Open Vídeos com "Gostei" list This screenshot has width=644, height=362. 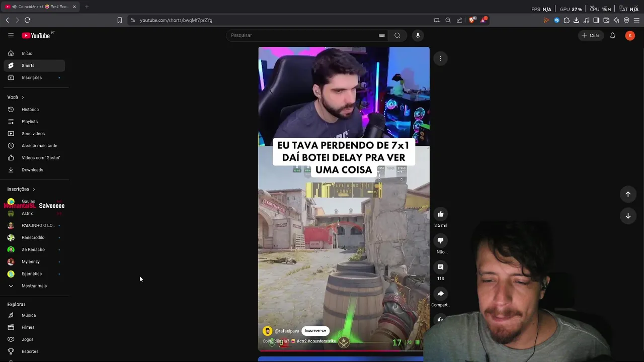34,157
